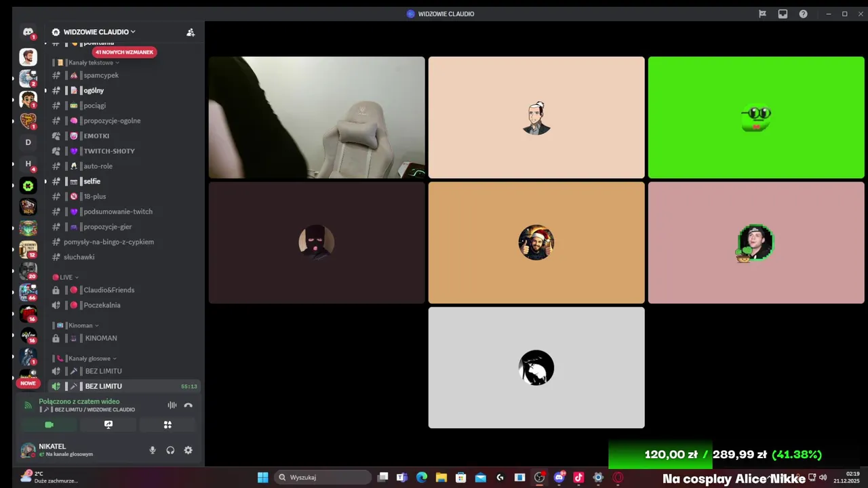Open the server invite members icon
Image resolution: width=868 pixels, height=488 pixels.
pyautogui.click(x=191, y=32)
